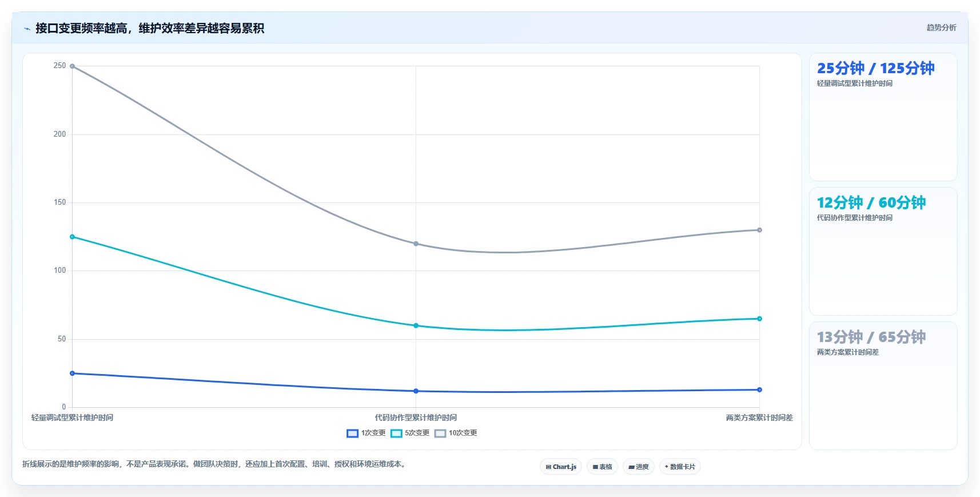This screenshot has height=497, width=980.
Task: Click the trend icon beside the header title
Action: [27, 28]
